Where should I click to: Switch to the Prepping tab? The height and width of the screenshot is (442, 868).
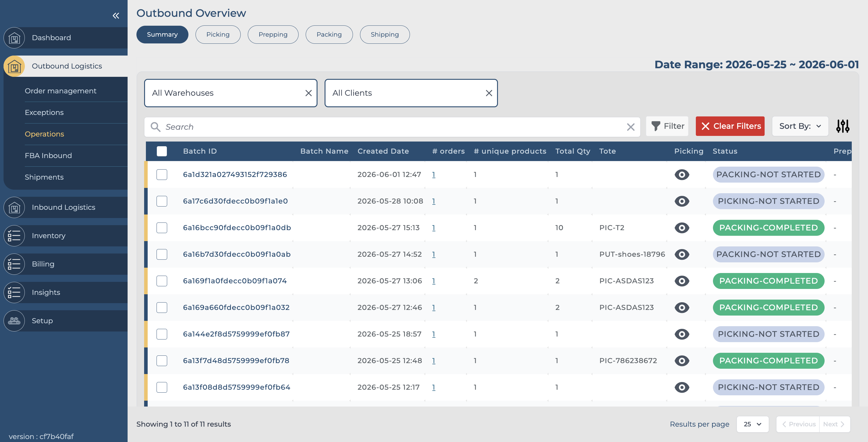[x=273, y=35]
